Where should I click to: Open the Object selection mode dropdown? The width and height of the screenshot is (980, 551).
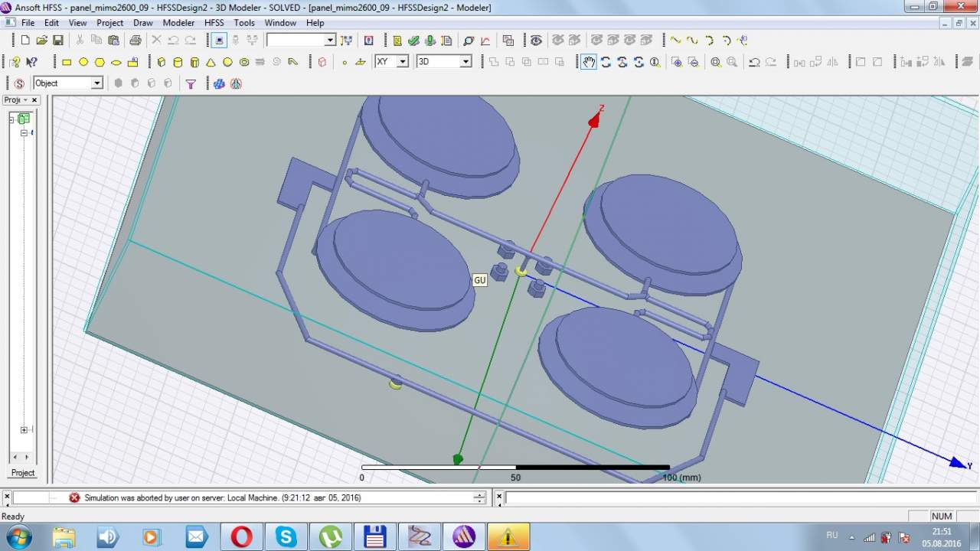point(96,83)
